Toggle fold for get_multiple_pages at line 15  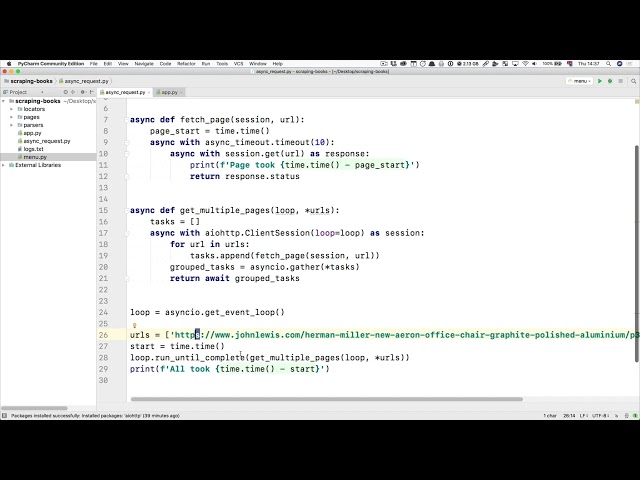pyautogui.click(x=127, y=211)
